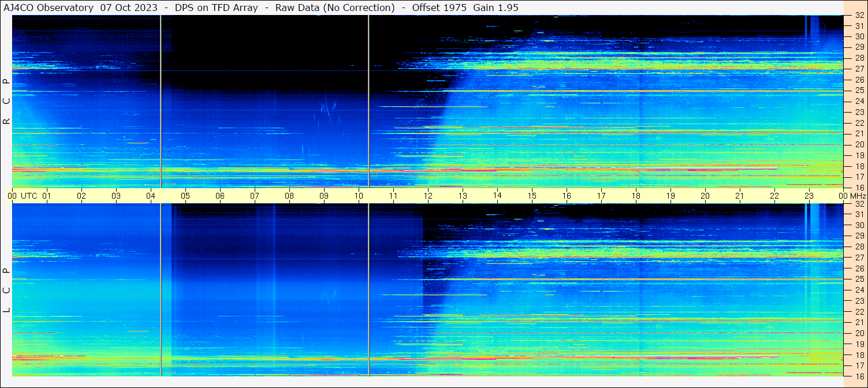Click the 23 hour label on the time axis
The image size is (868, 388).
[x=809, y=196]
